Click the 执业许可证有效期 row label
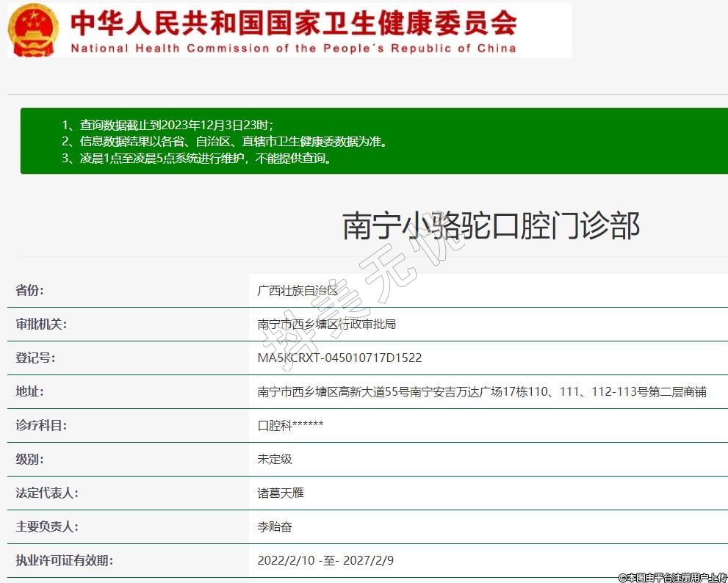This screenshot has height=583, width=728. click(64, 560)
